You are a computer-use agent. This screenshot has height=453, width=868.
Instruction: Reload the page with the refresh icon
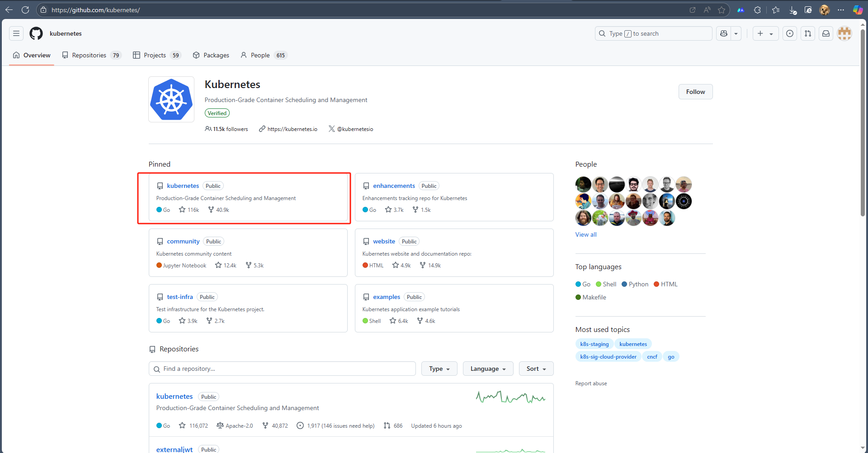pos(25,9)
